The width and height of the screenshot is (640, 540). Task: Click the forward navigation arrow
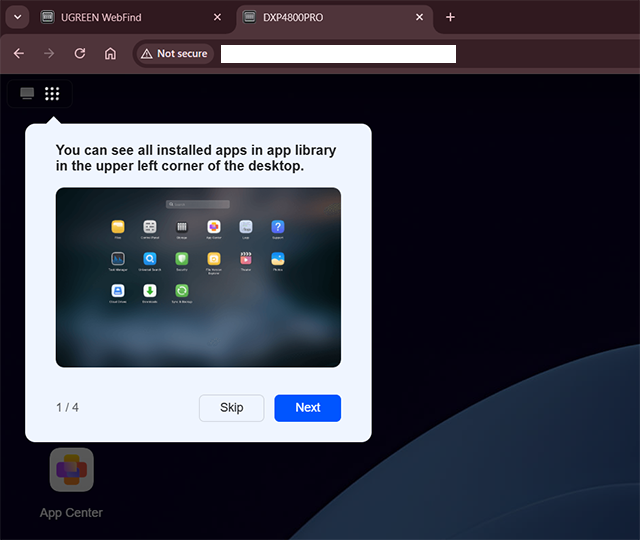50,54
